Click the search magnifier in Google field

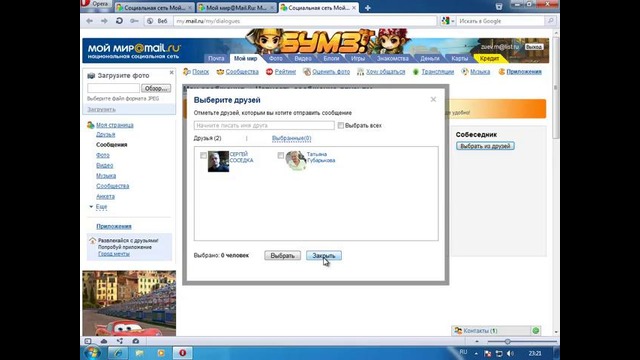coord(550,21)
